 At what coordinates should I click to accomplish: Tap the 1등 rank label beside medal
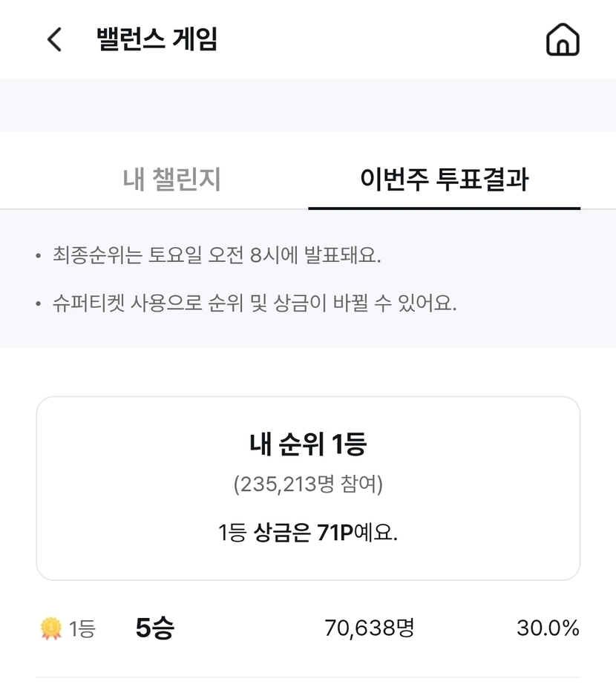[x=82, y=629]
